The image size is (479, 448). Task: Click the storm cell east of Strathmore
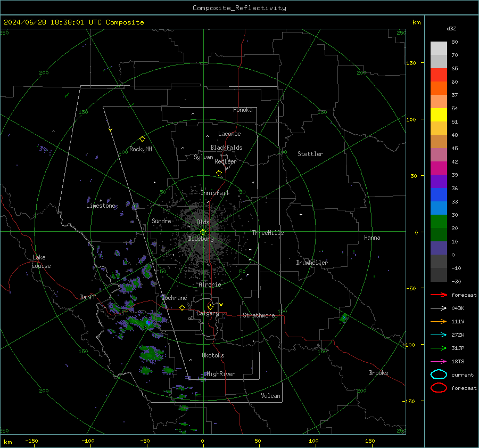pos(344,319)
